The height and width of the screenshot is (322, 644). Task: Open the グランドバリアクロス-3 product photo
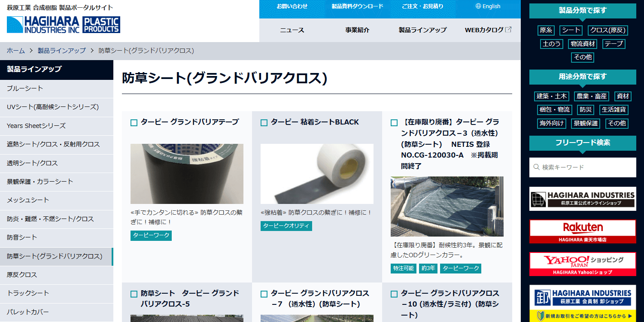pyautogui.click(x=447, y=207)
